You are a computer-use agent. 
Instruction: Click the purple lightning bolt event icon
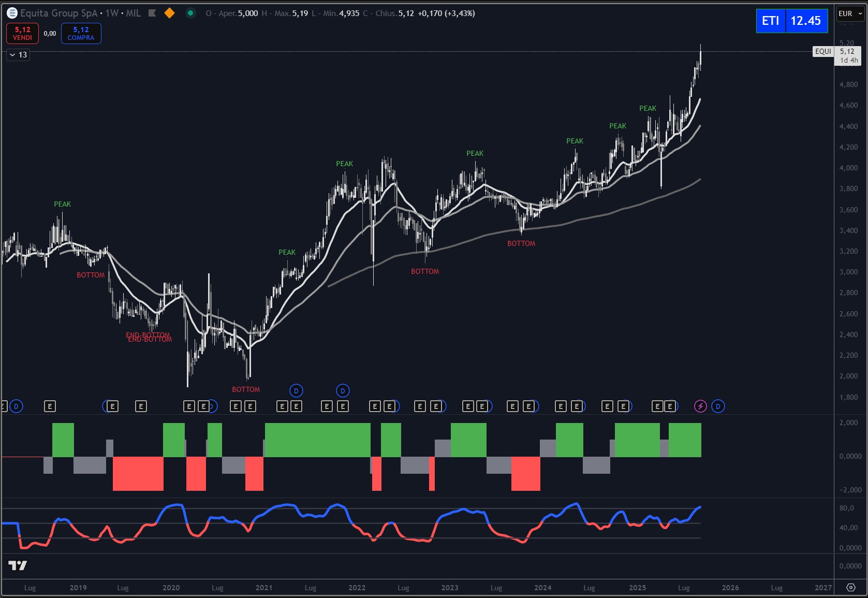[700, 406]
